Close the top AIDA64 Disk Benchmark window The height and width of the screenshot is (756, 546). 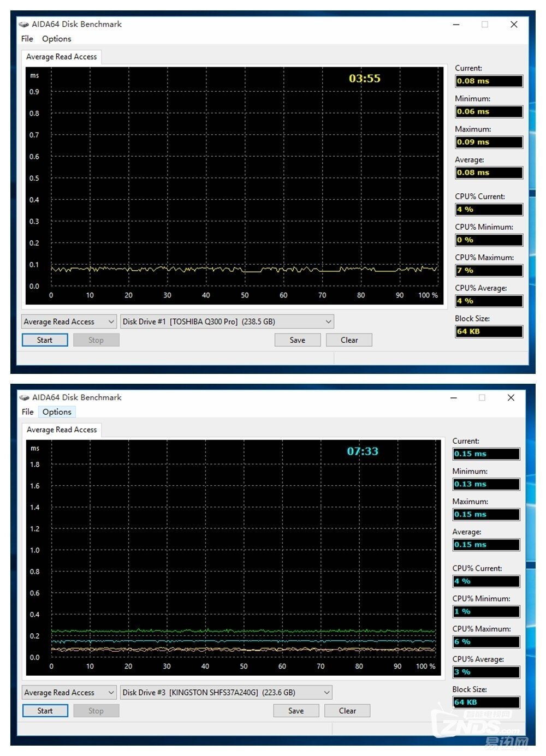[x=514, y=25]
